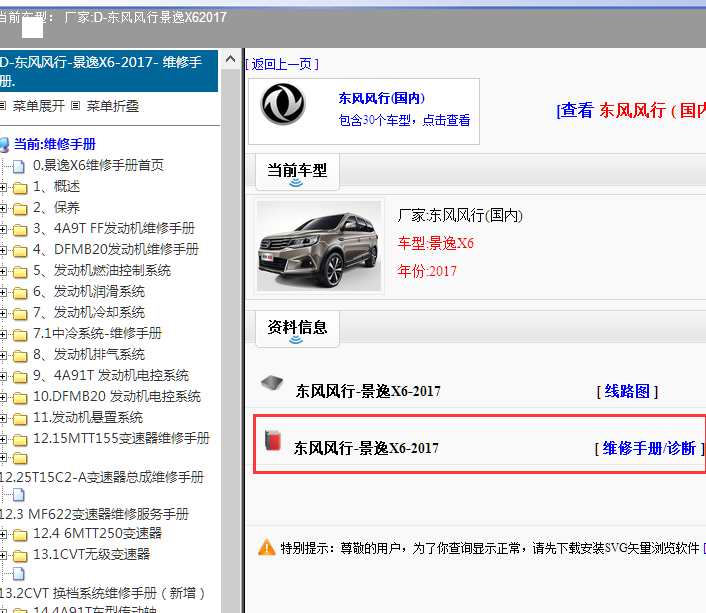706x613 pixels.
Task: Click 当前:维修手册 root label
Action: coord(54,144)
